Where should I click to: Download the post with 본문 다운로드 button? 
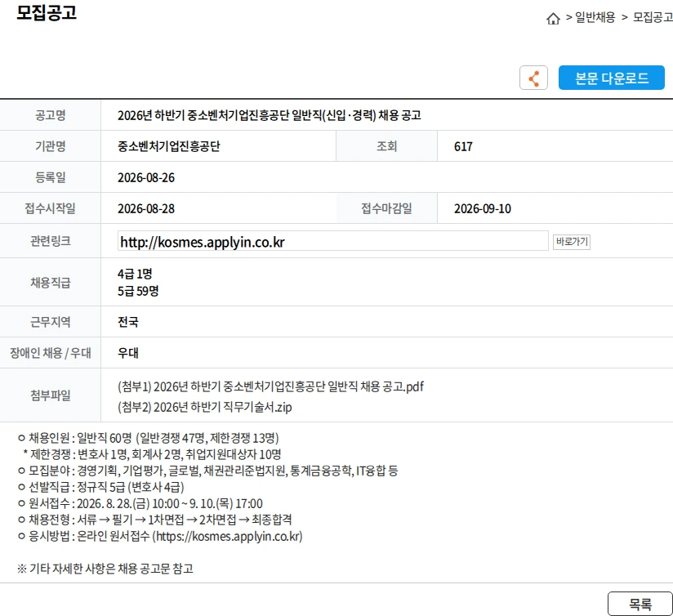point(611,78)
